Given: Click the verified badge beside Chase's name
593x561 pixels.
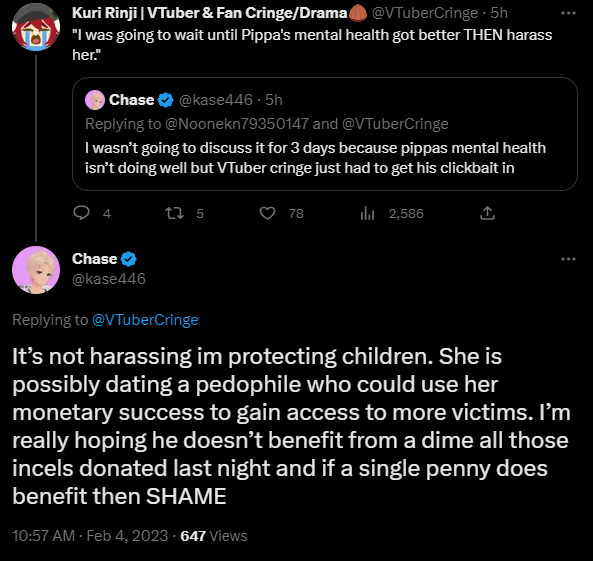Looking at the screenshot, I should point(129,259).
